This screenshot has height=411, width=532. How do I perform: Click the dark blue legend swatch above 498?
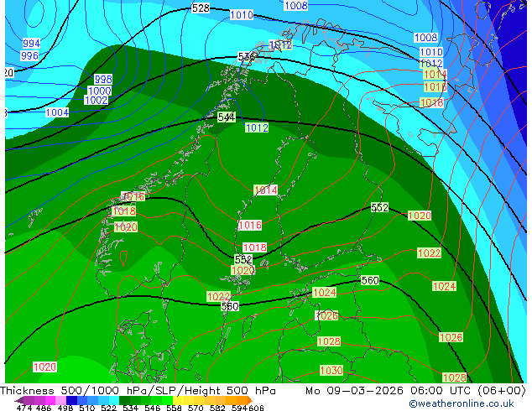(x=71, y=400)
